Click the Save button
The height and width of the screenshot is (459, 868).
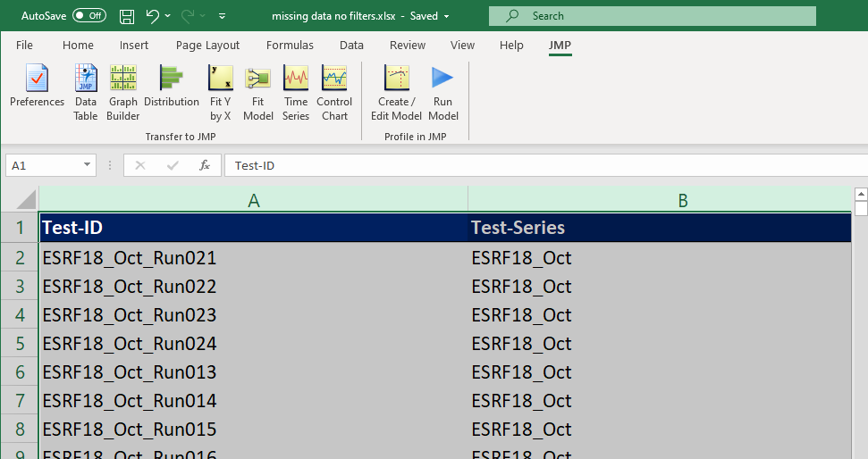tap(126, 16)
